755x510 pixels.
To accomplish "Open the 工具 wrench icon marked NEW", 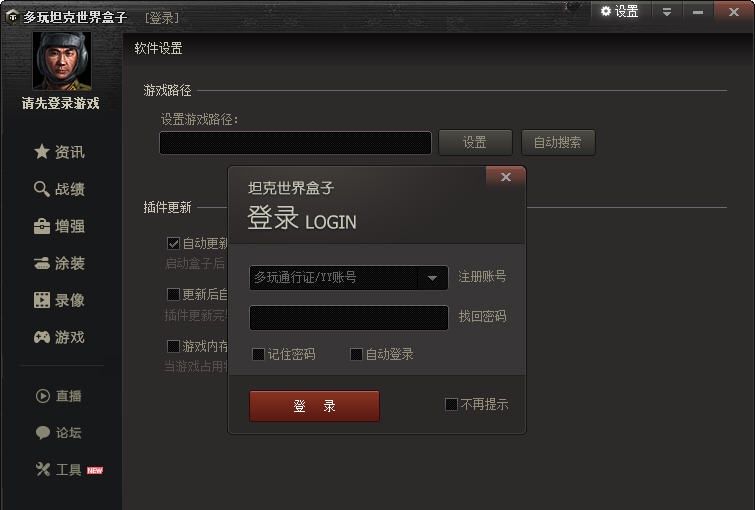I will click(x=43, y=469).
